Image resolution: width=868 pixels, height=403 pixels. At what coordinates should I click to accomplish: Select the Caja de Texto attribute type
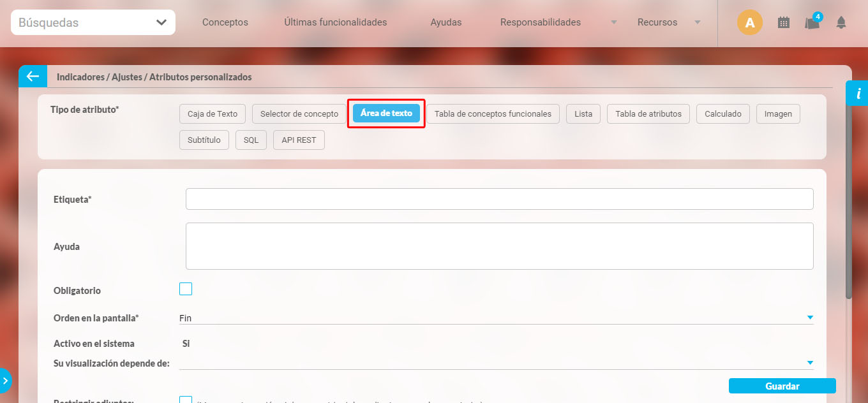coord(212,114)
